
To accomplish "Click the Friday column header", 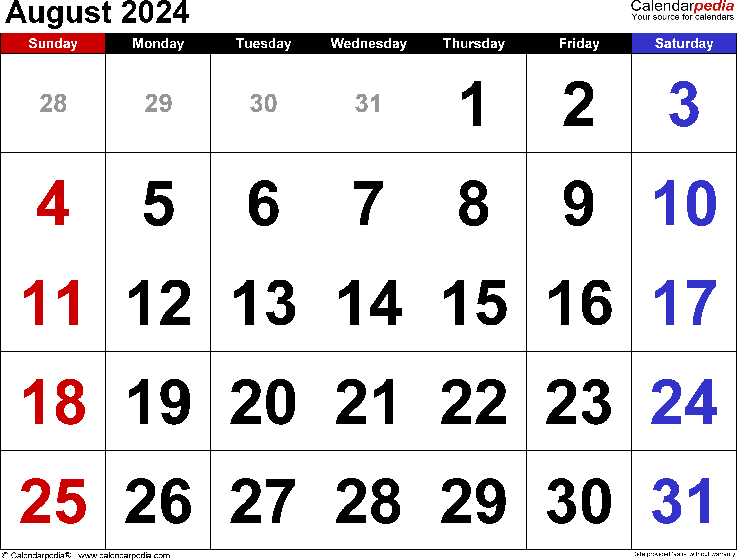I will [579, 44].
